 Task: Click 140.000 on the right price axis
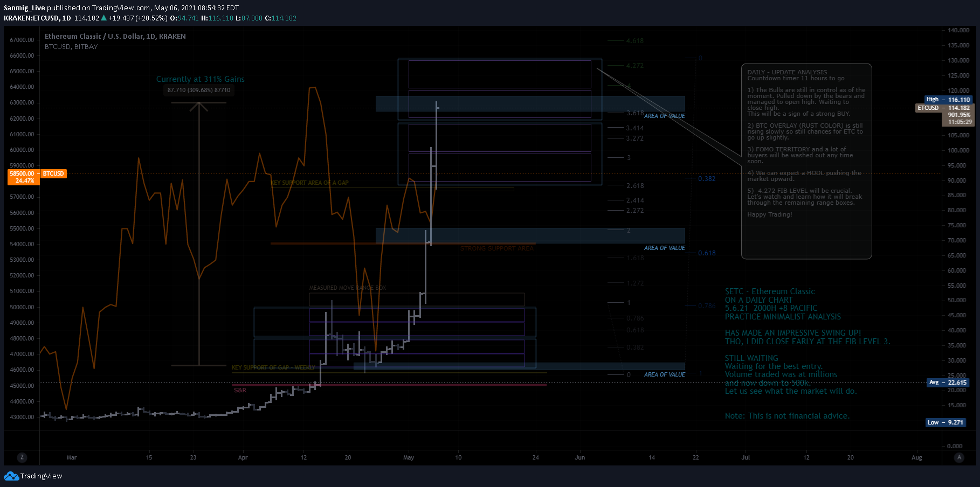(x=959, y=30)
